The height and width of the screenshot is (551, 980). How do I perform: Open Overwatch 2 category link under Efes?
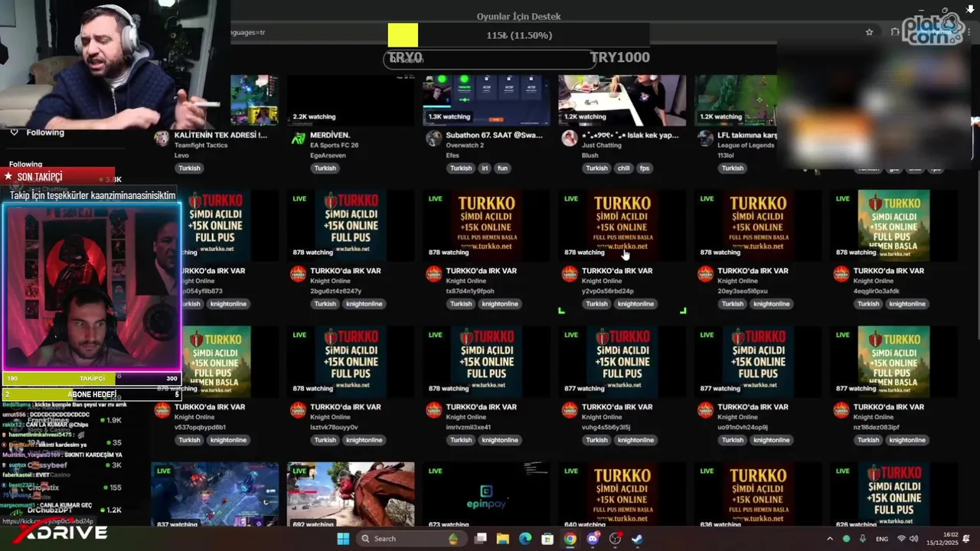(465, 145)
